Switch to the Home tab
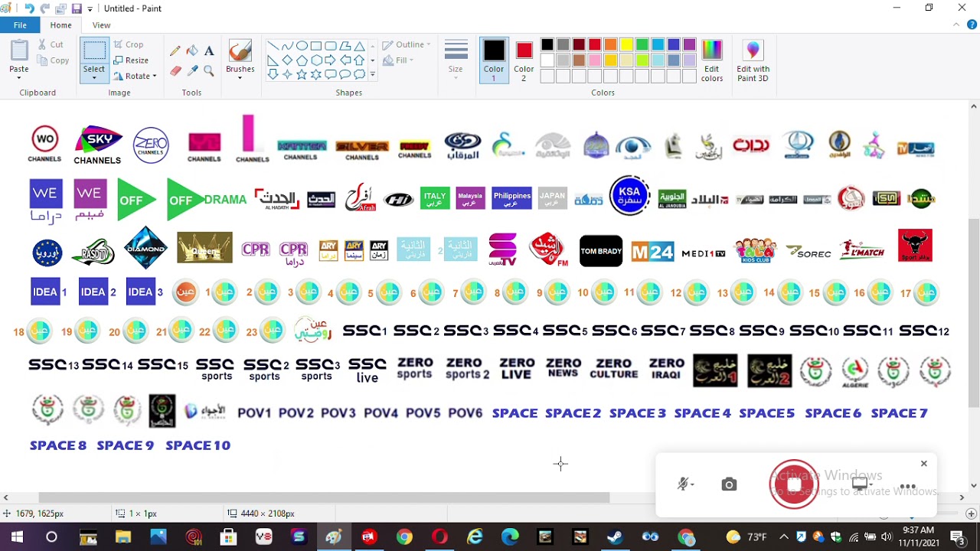980x551 pixels. click(60, 25)
